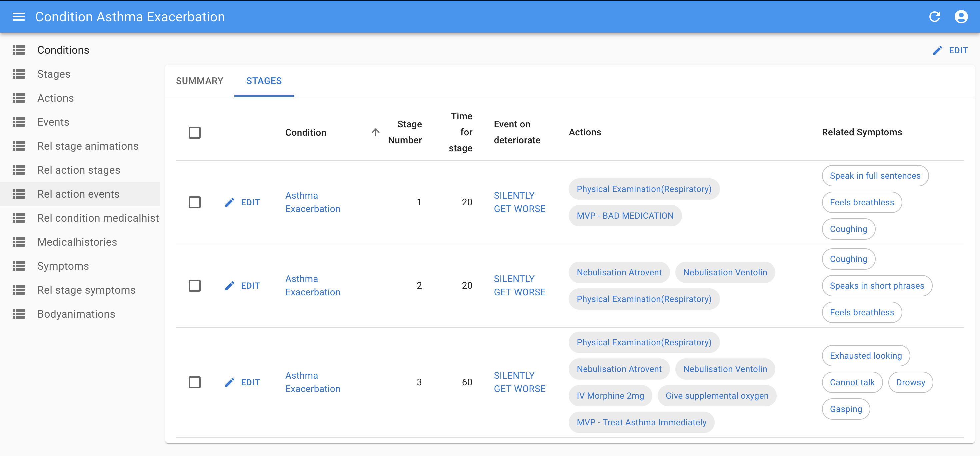The height and width of the screenshot is (456, 980).
Task: Switch to the STAGES tab
Action: coord(264,81)
